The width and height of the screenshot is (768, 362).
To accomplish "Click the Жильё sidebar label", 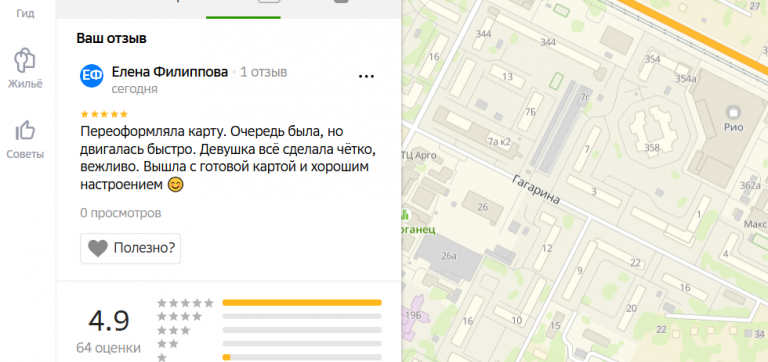I will 25,84.
